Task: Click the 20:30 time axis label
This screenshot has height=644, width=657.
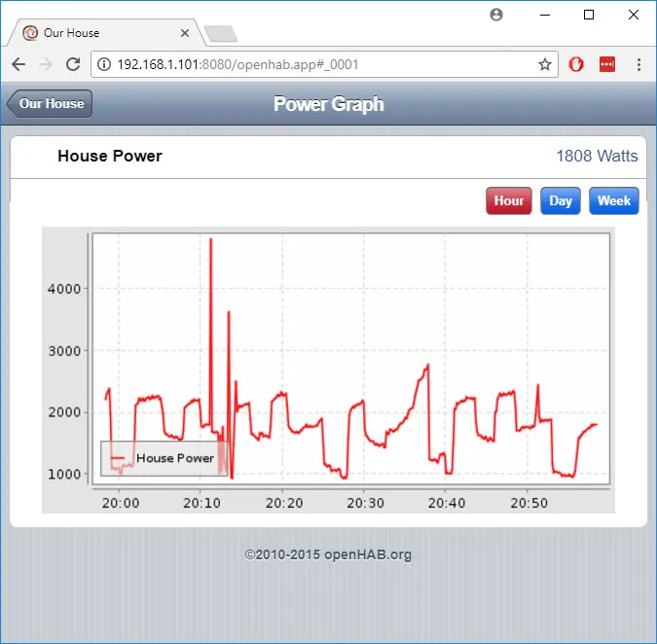Action: point(365,503)
